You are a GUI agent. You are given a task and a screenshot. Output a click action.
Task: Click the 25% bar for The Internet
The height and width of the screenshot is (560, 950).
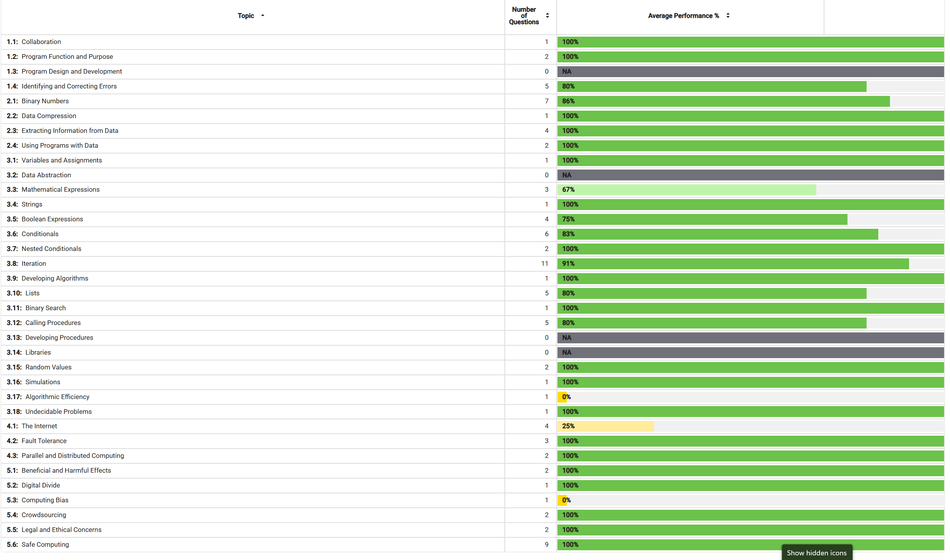605,426
